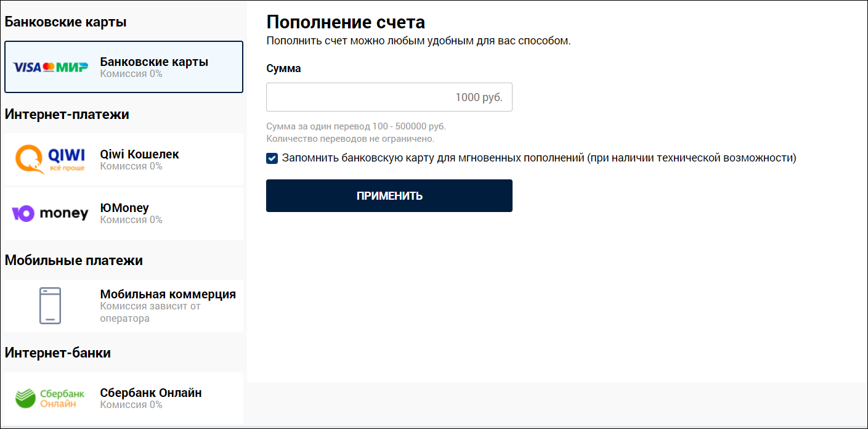868x429 pixels.
Task: Click the Интернет-платежи section heading
Action: pos(67,114)
